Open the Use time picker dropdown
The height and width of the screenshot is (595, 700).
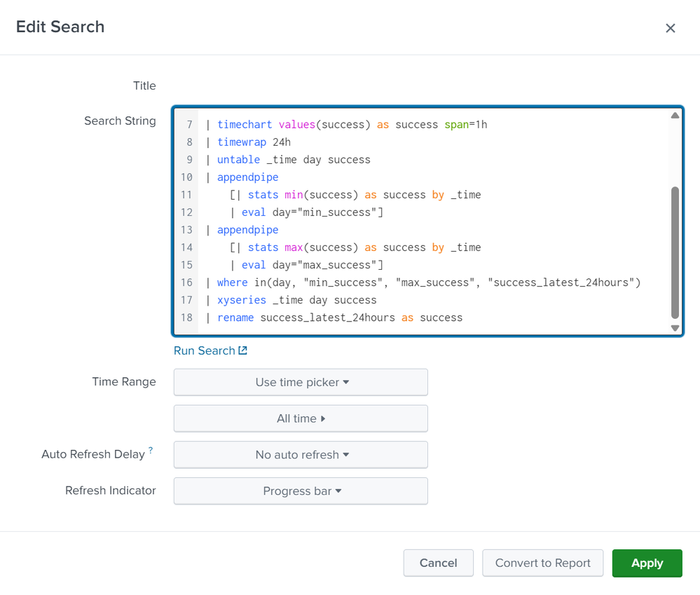click(300, 382)
